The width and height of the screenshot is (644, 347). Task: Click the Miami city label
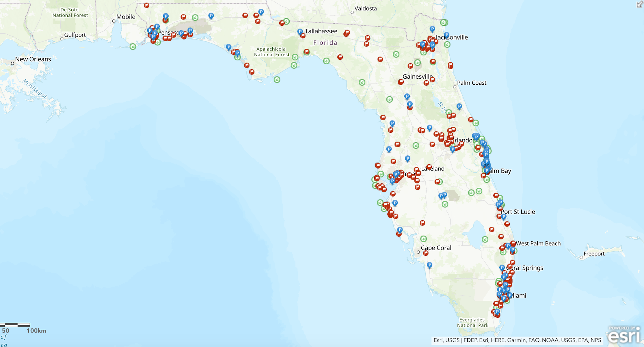tap(519, 295)
